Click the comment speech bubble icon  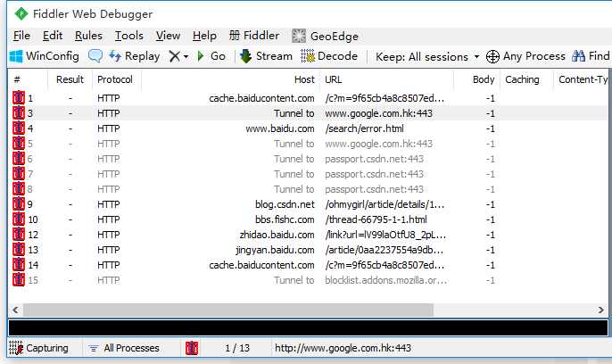click(x=95, y=56)
